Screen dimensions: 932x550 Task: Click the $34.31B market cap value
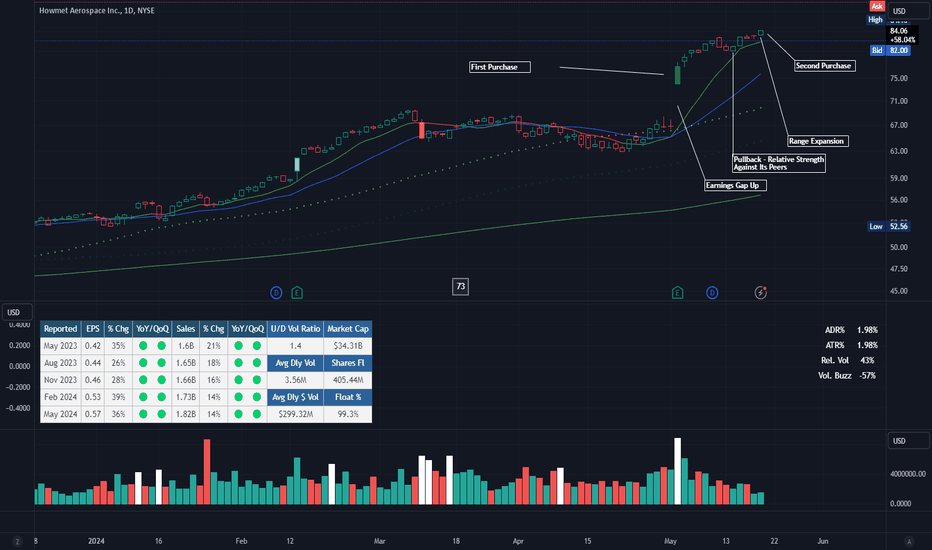point(348,346)
